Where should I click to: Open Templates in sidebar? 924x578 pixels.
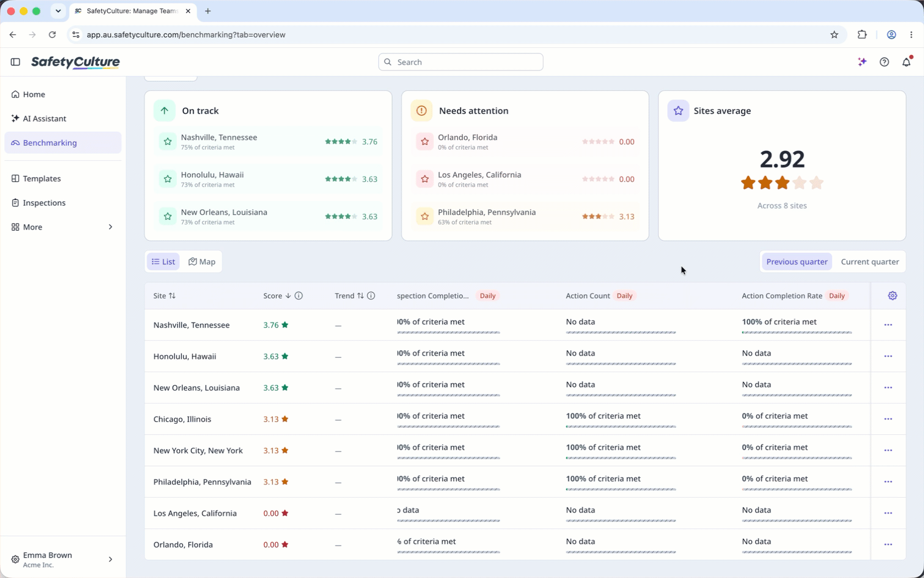(x=63, y=178)
